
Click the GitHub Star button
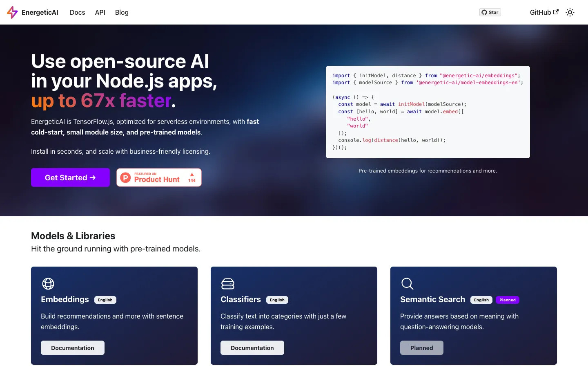[490, 12]
